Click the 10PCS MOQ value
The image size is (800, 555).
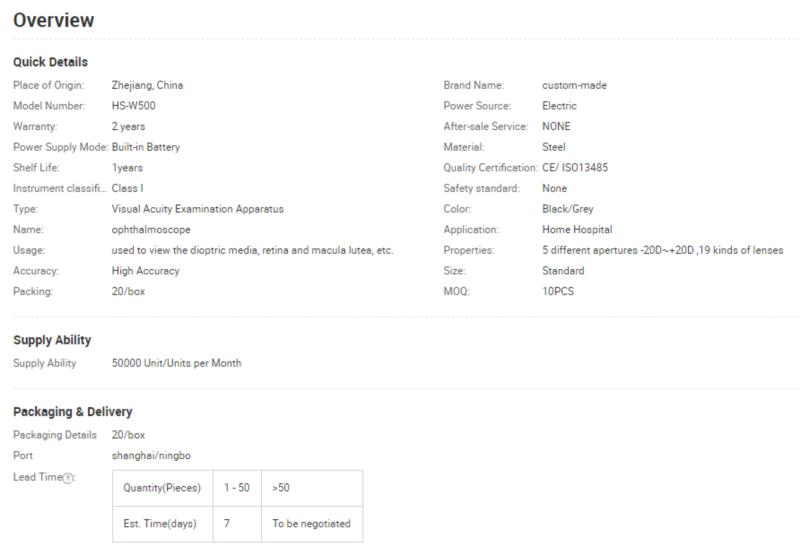coord(558,291)
